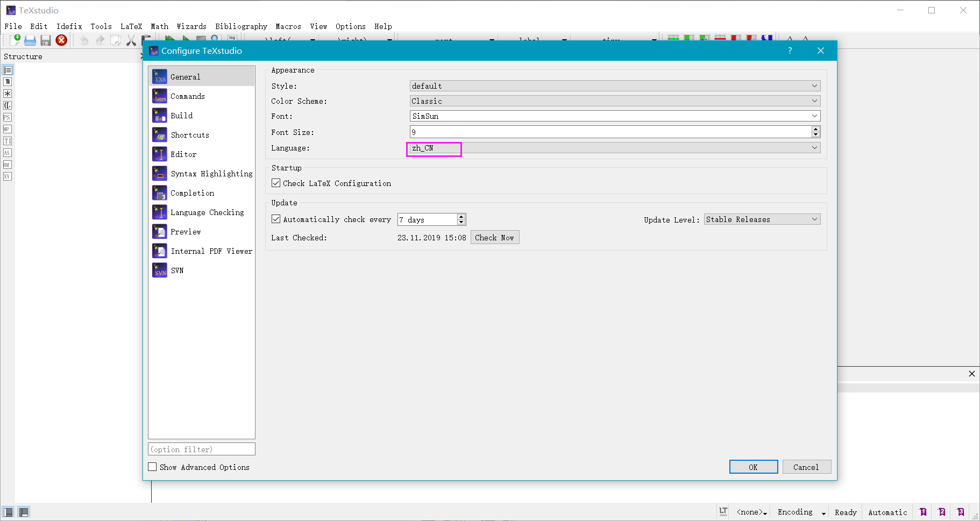Click the log viewer toolbar icon
Viewport: 980px width, 521px height.
click(x=231, y=38)
